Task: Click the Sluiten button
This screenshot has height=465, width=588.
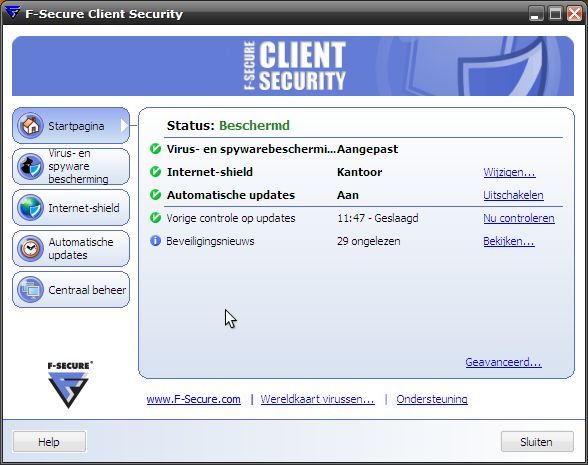Action: [537, 442]
